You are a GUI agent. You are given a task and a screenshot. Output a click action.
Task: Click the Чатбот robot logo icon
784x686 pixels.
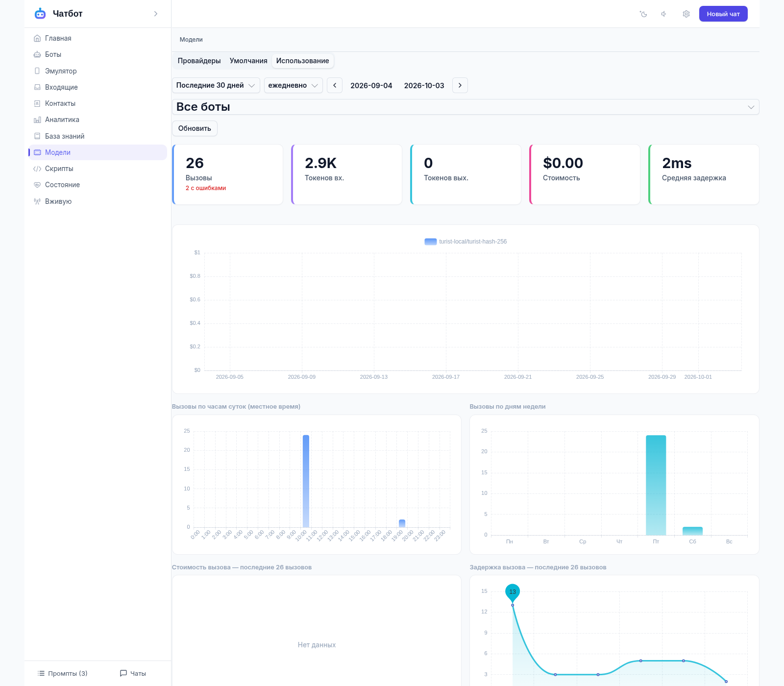pyautogui.click(x=40, y=14)
